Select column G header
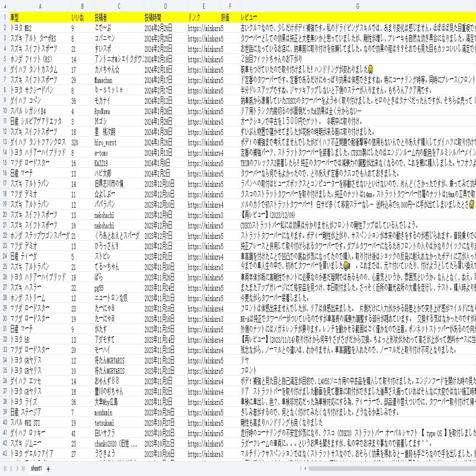Viewport: 476px width, 476px height. point(358,6)
